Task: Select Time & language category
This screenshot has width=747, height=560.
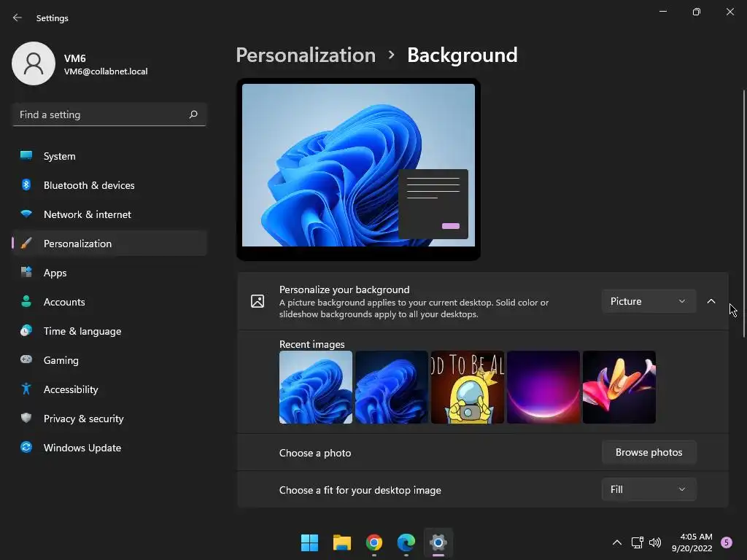Action: point(109,330)
